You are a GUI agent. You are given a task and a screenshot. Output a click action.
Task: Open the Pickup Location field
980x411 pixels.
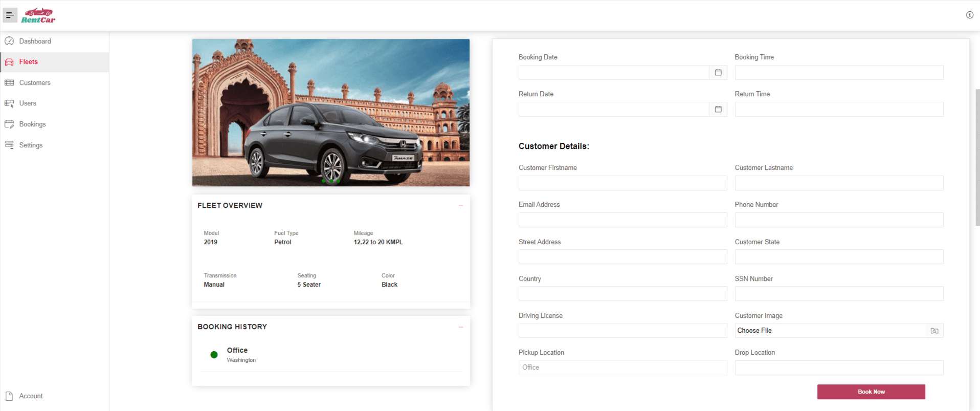tap(622, 367)
